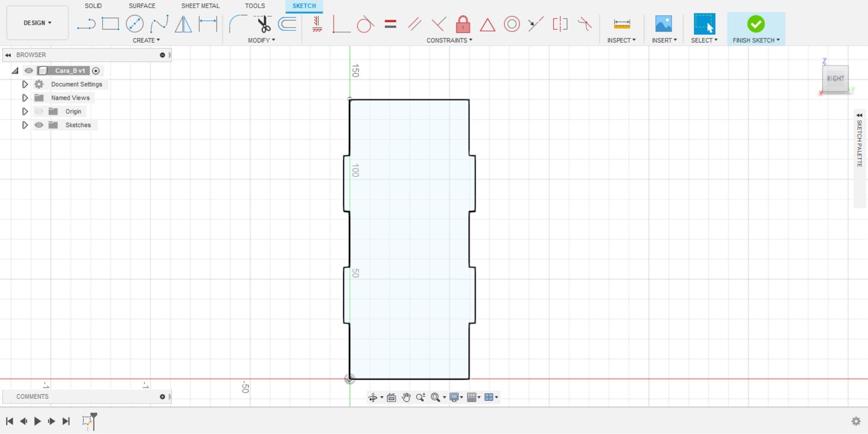Image resolution: width=868 pixels, height=434 pixels.
Task: Expand the Sketches node
Action: pos(25,125)
